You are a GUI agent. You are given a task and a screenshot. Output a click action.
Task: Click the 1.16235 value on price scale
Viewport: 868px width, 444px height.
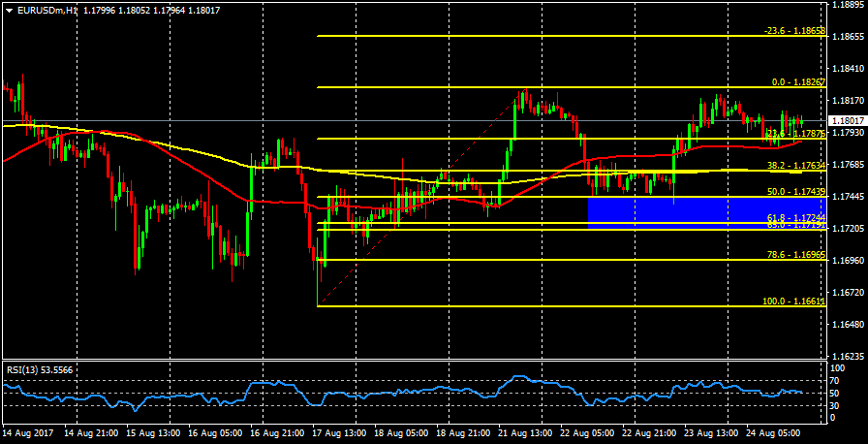pyautogui.click(x=848, y=356)
